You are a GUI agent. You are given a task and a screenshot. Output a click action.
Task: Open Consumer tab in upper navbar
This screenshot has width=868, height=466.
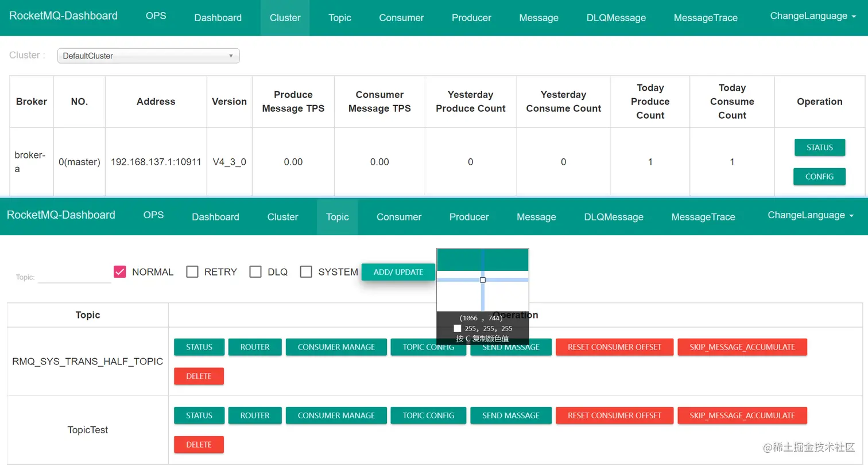click(x=401, y=18)
